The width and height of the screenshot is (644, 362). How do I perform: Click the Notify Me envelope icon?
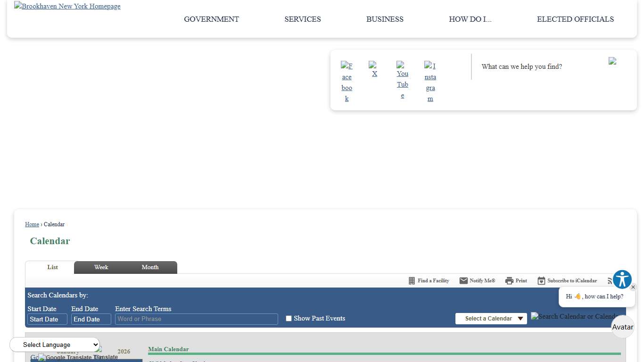click(463, 281)
